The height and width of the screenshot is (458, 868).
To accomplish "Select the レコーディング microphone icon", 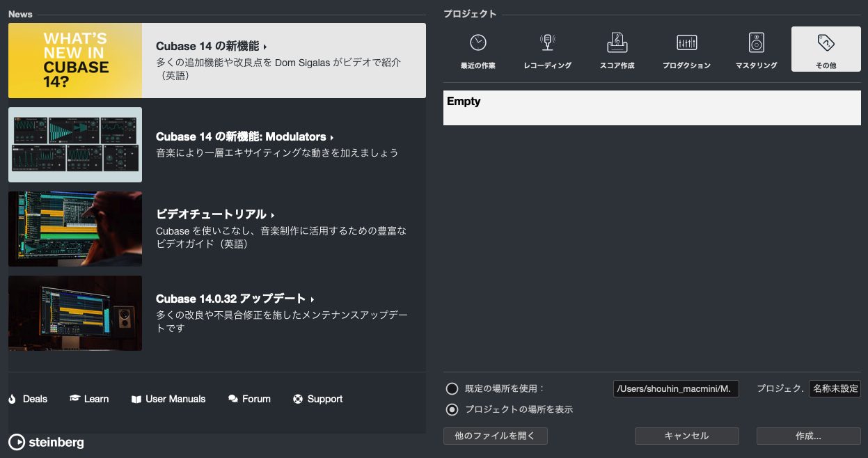I will click(548, 42).
